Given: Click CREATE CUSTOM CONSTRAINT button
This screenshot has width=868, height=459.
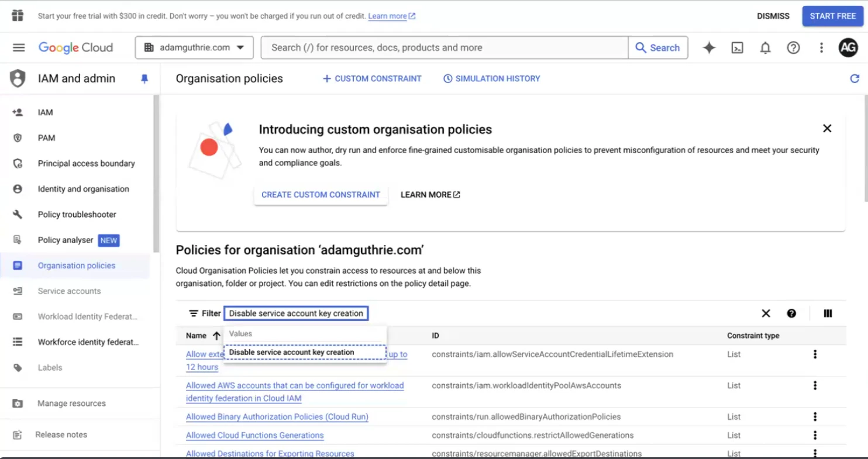Looking at the screenshot, I should pyautogui.click(x=320, y=194).
